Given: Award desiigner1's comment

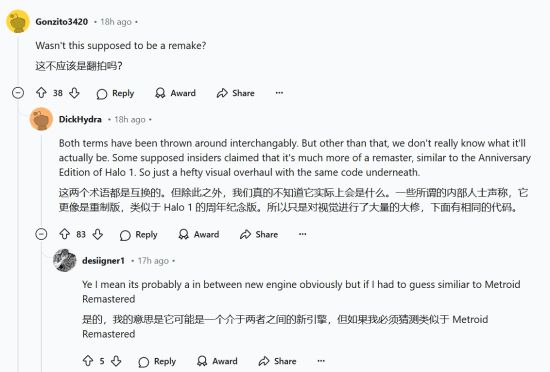Looking at the screenshot, I should 217,361.
